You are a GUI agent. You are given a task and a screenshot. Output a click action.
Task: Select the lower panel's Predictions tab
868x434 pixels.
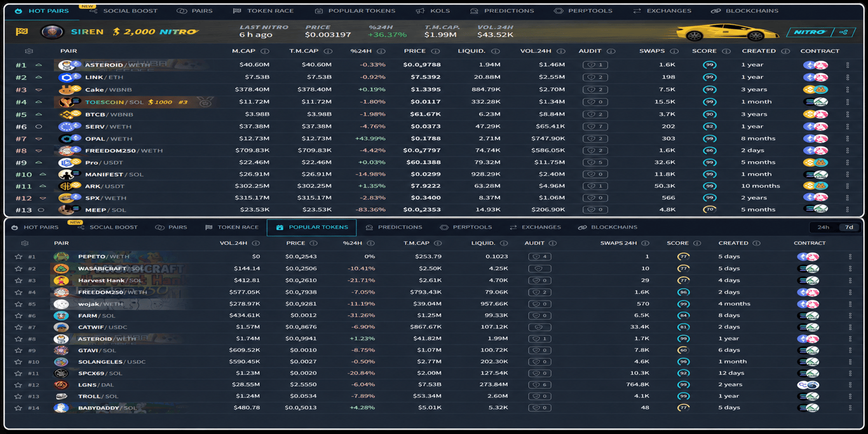tap(393, 227)
